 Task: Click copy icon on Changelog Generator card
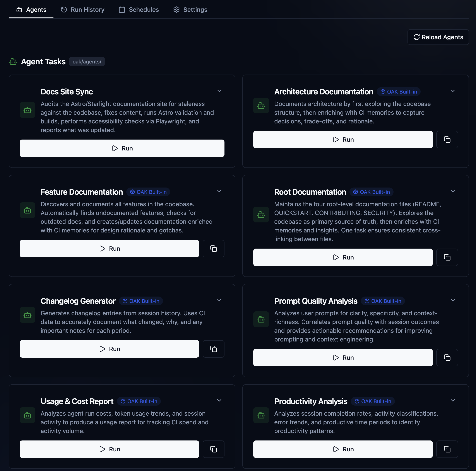click(213, 349)
